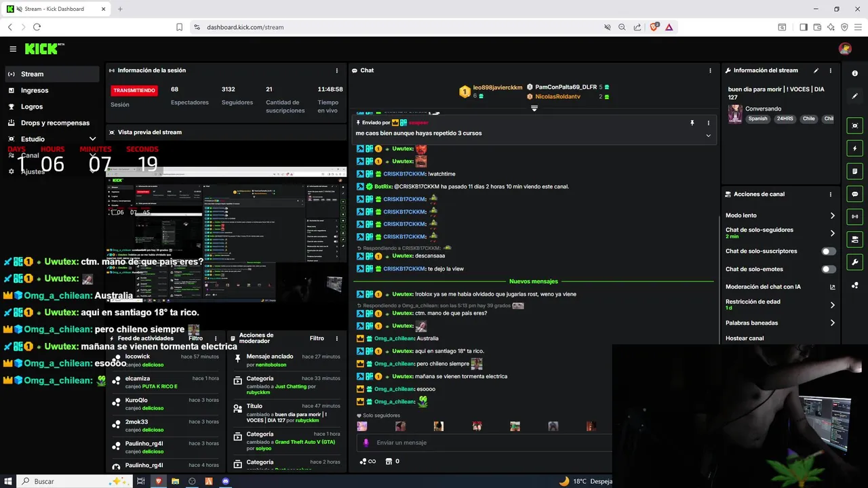Select the 24HRS stream tag
This screenshot has width=868, height=488.
pyautogui.click(x=785, y=119)
